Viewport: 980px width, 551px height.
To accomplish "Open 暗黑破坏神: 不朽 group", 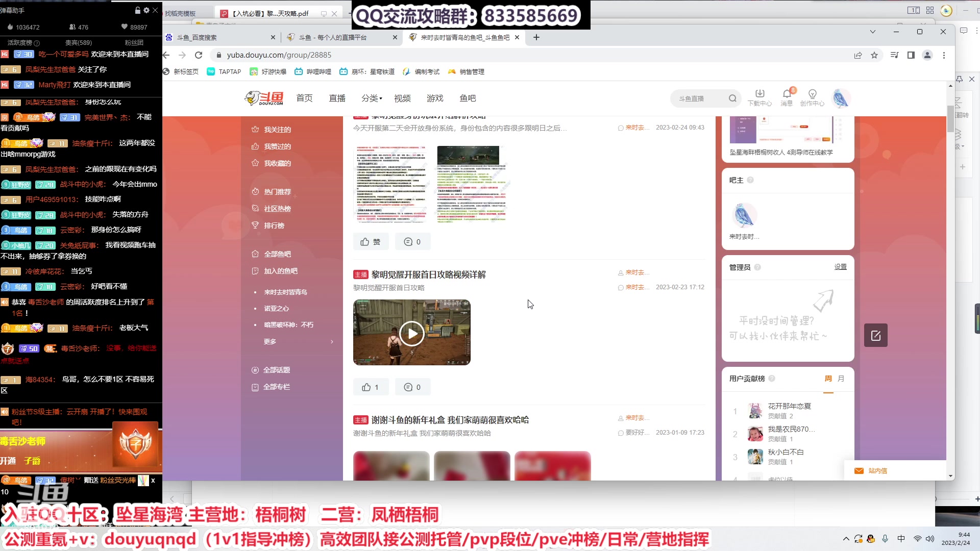I will click(x=288, y=325).
